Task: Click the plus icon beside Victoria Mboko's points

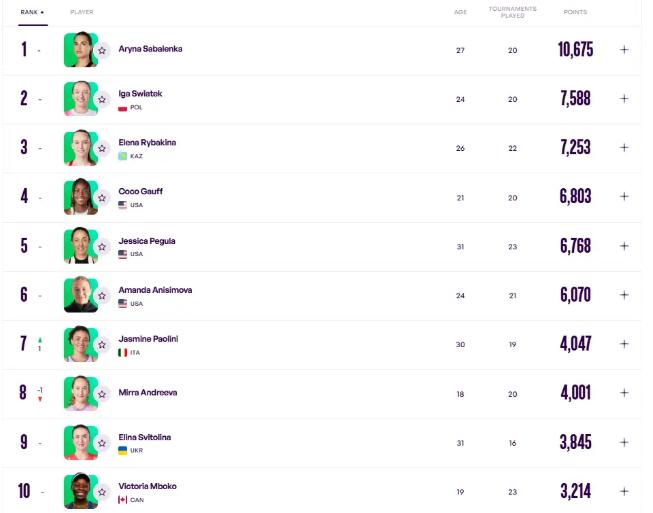Action: tap(624, 491)
